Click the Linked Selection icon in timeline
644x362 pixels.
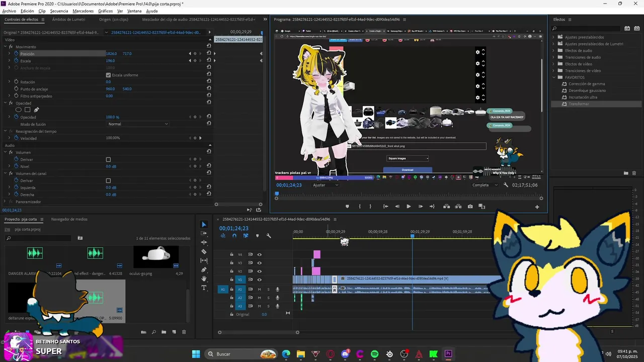pyautogui.click(x=246, y=236)
